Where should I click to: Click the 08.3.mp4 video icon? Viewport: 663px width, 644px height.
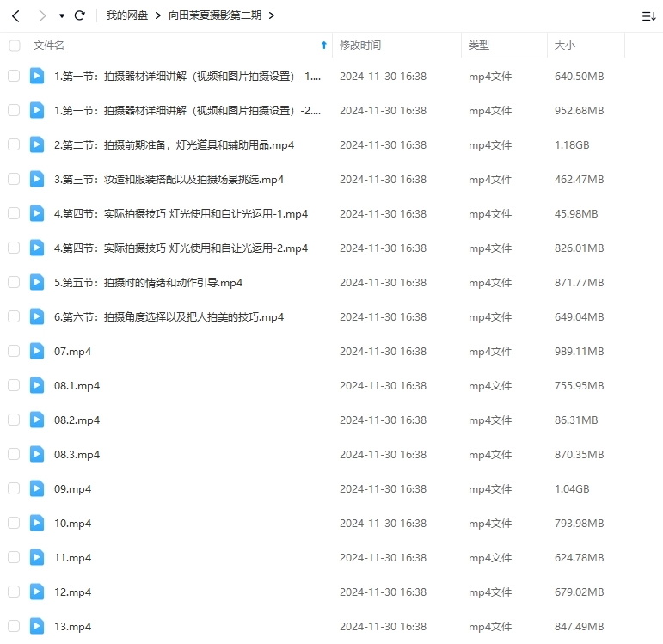point(37,454)
